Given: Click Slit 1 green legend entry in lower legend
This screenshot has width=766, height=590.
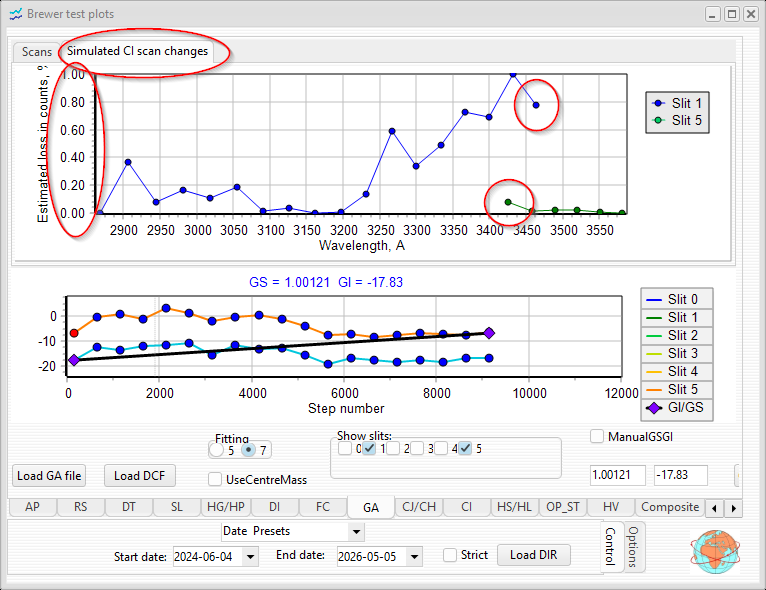Looking at the screenshot, I should click(x=677, y=317).
